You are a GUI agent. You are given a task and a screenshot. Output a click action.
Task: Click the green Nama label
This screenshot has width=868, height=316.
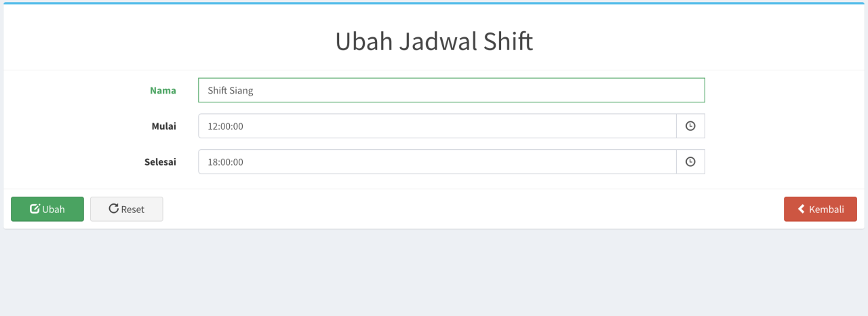click(x=163, y=90)
